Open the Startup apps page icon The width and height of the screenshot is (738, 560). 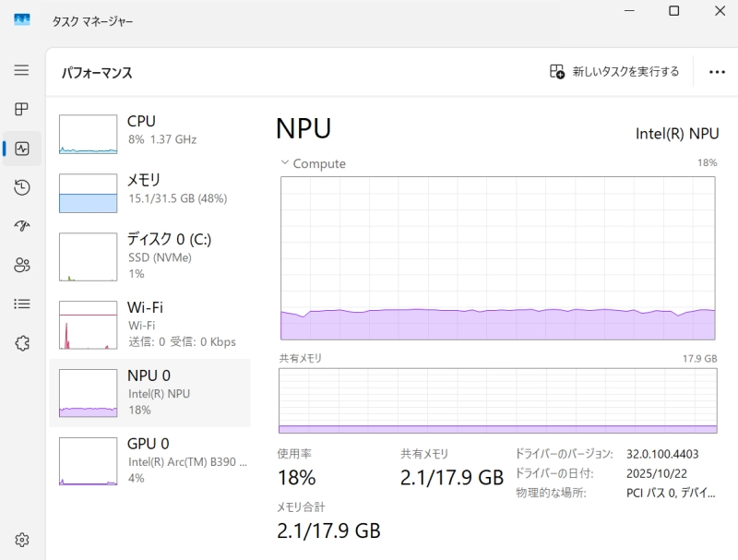tap(21, 226)
